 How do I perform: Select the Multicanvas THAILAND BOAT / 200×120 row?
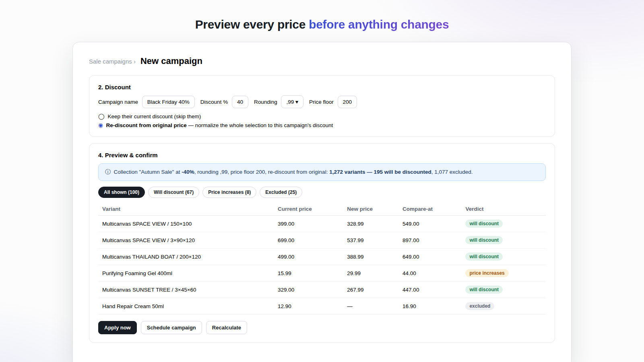click(x=322, y=257)
